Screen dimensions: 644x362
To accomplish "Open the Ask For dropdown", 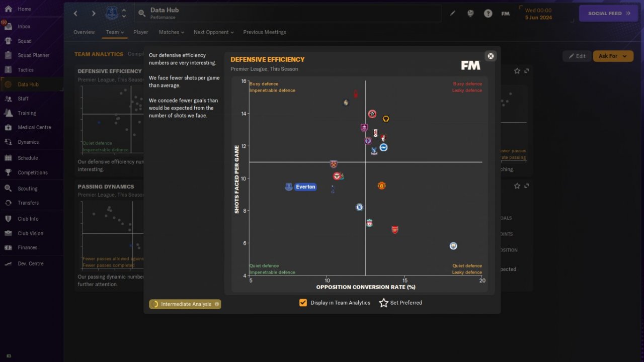I will pyautogui.click(x=613, y=56).
